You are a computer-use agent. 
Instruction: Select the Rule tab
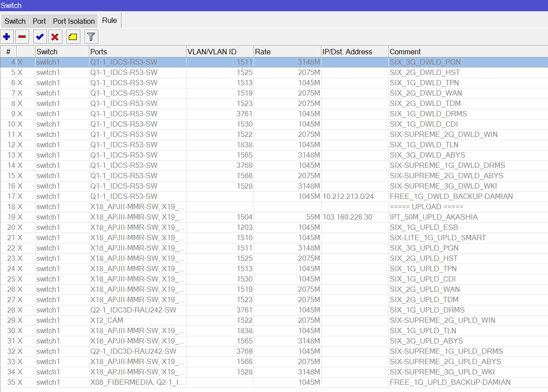coord(110,21)
